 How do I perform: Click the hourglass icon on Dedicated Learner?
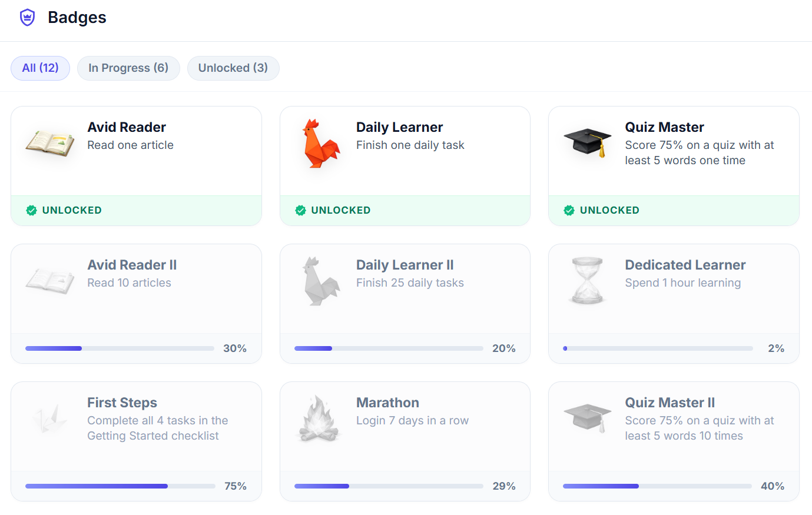[588, 280]
